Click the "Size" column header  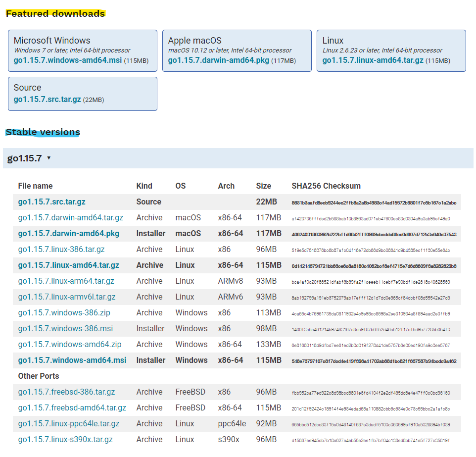click(x=264, y=186)
